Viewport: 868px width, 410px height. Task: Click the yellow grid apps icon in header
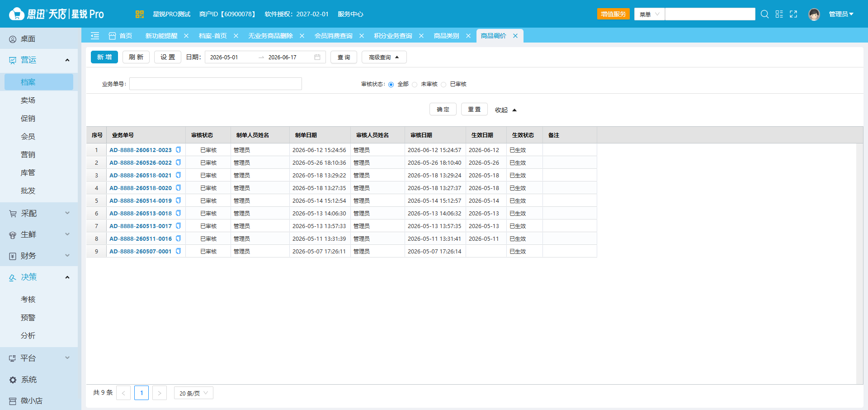[139, 14]
